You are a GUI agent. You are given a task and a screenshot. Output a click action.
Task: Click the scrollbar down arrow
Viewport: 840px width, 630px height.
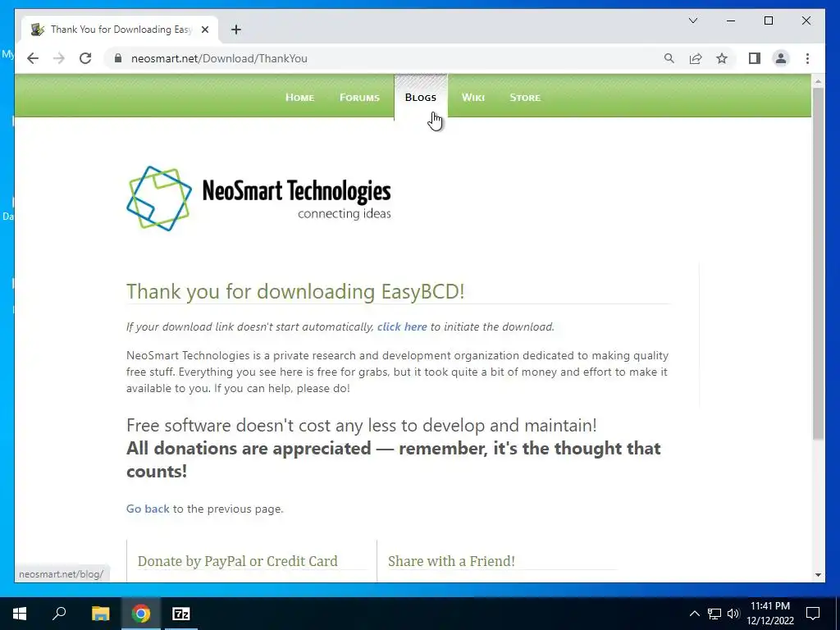click(818, 575)
